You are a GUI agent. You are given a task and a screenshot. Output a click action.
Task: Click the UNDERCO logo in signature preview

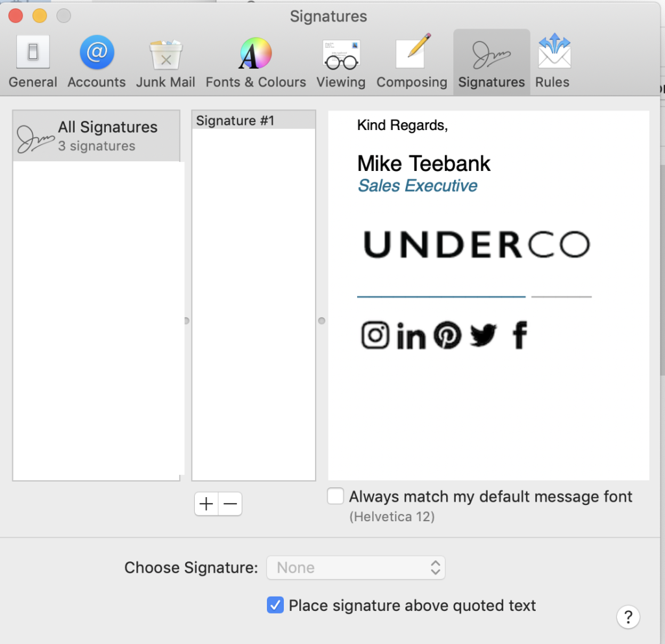tap(477, 244)
